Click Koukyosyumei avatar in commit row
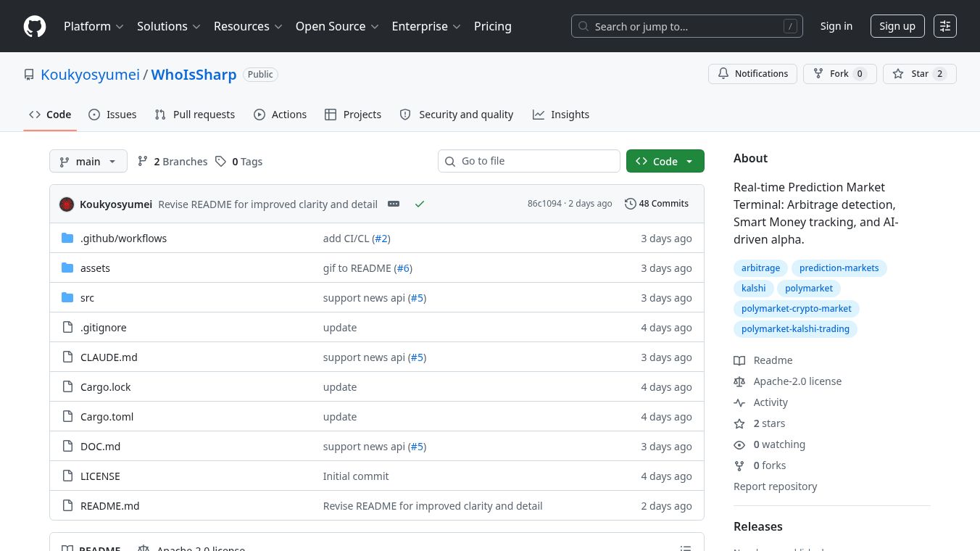 pos(67,204)
